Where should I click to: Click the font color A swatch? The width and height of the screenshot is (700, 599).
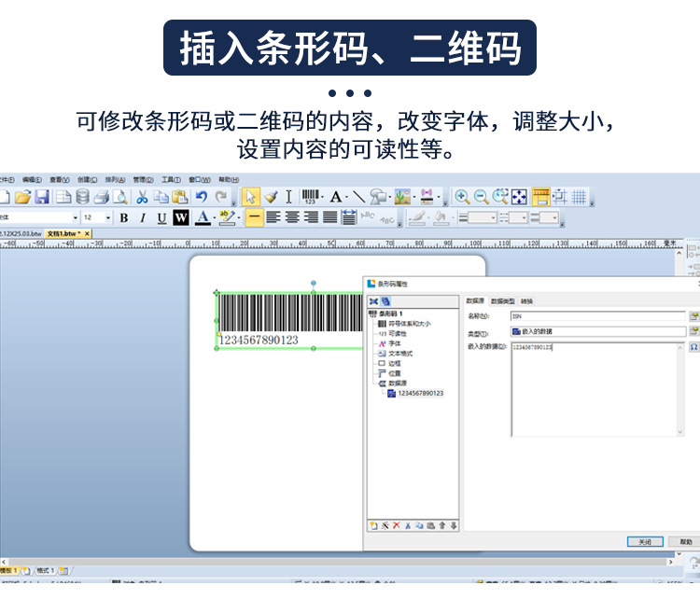point(203,217)
